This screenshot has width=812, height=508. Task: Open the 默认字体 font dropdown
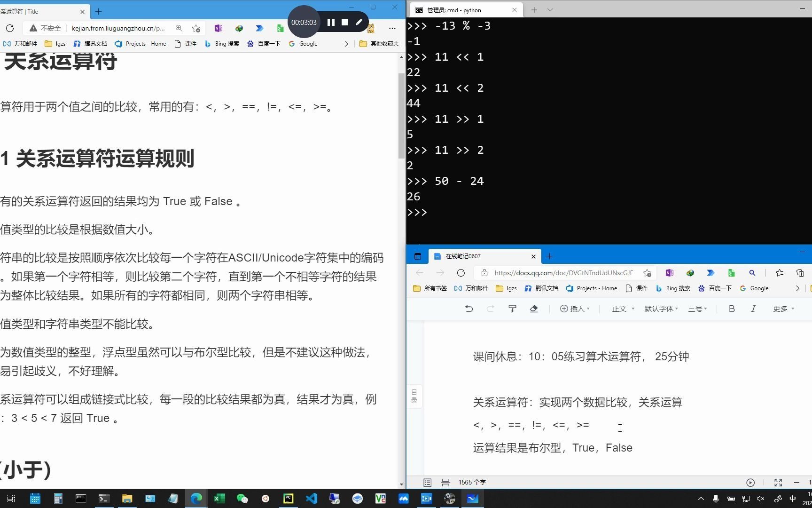(x=660, y=309)
